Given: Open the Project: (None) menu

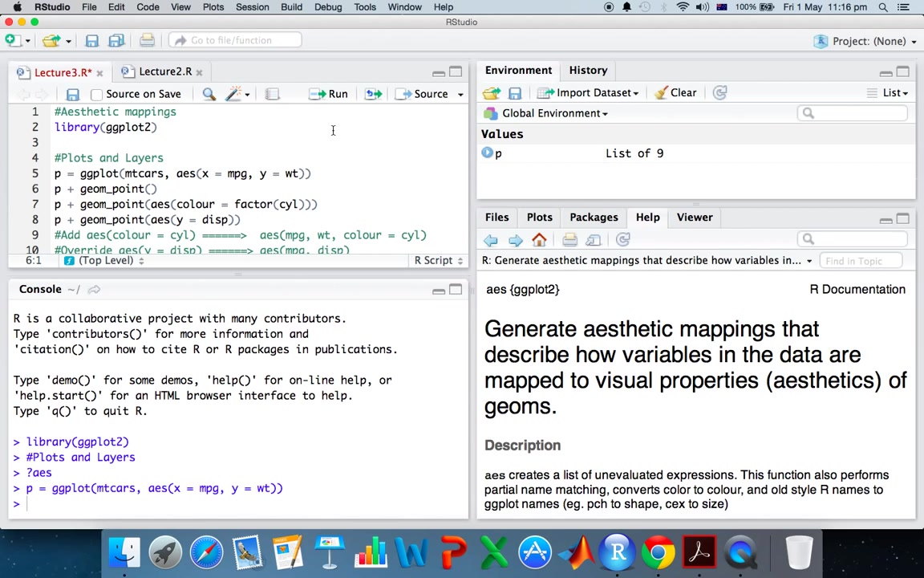Looking at the screenshot, I should click(x=865, y=41).
